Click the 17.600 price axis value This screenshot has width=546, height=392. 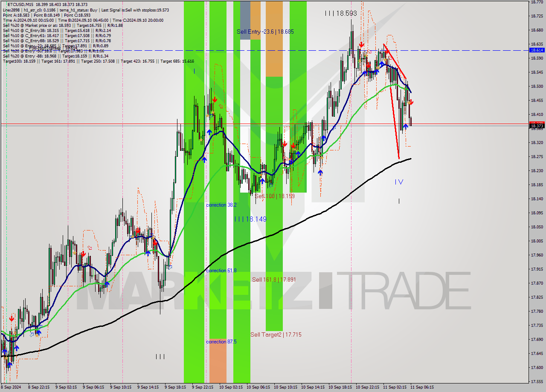[x=537, y=368]
